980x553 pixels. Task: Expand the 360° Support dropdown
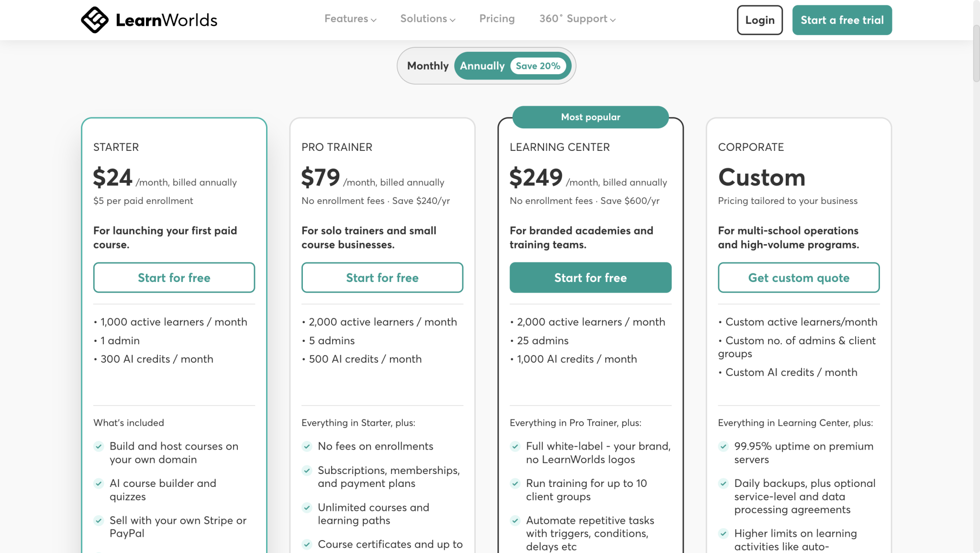pos(578,19)
